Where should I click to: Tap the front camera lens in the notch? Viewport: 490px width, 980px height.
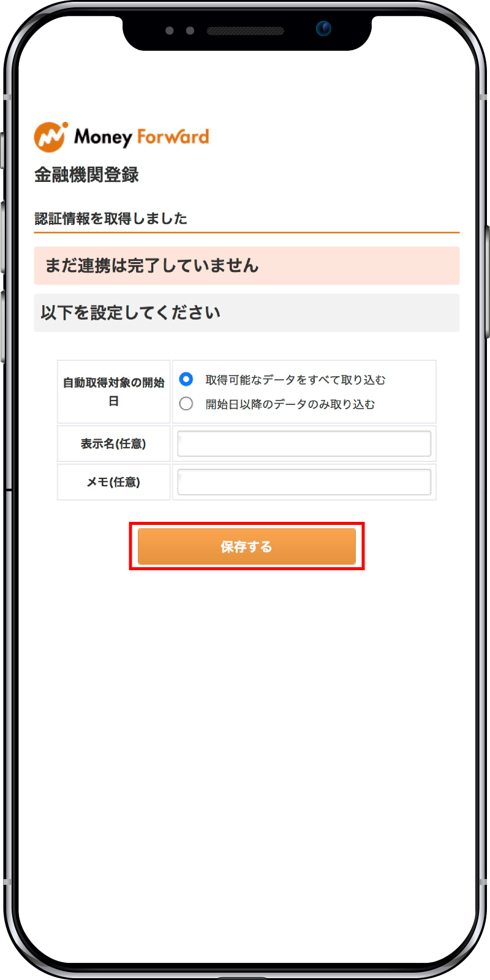click(323, 29)
